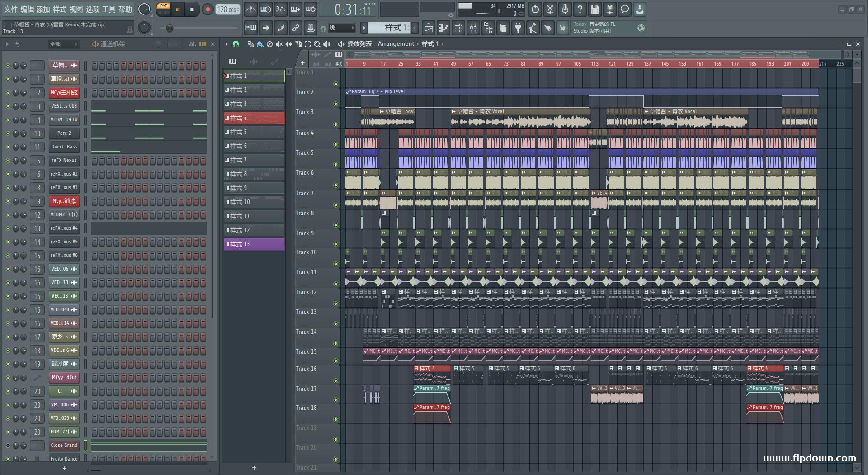The image size is (868, 475).
Task: Open the 全部 channel filter dropdown
Action: click(63, 44)
